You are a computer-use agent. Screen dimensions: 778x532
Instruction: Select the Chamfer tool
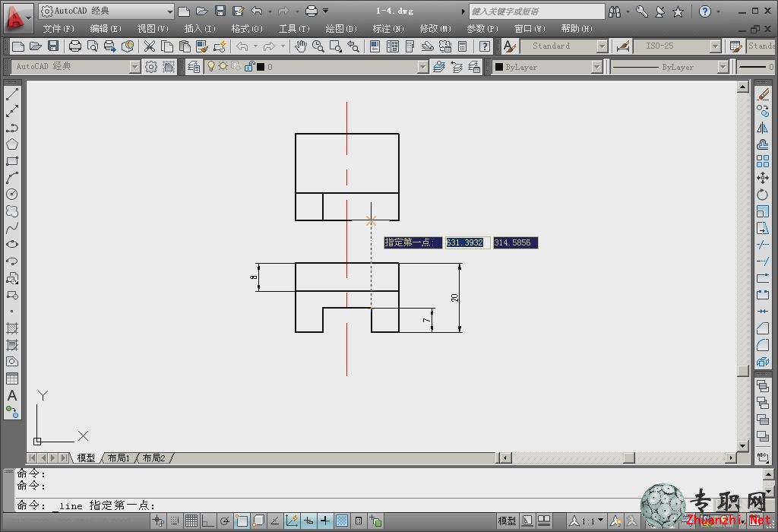(x=763, y=328)
